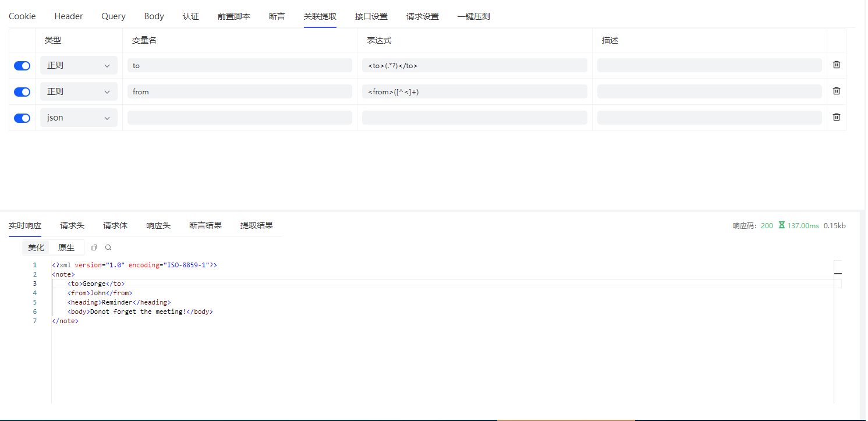Viewport: 868px width, 421px height.
Task: Delete the 'to' variable extraction row
Action: [x=836, y=65]
